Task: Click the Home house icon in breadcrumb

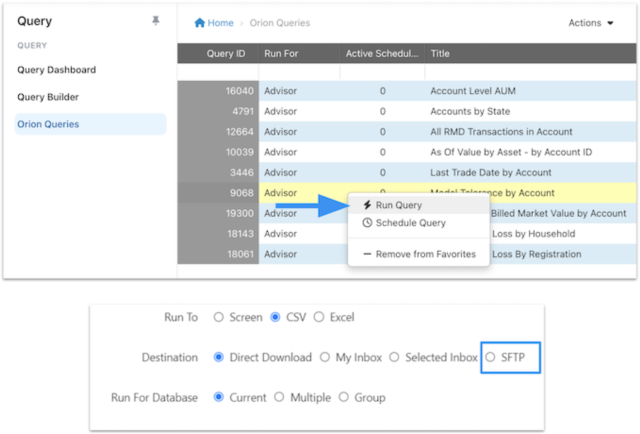Action: coord(200,23)
